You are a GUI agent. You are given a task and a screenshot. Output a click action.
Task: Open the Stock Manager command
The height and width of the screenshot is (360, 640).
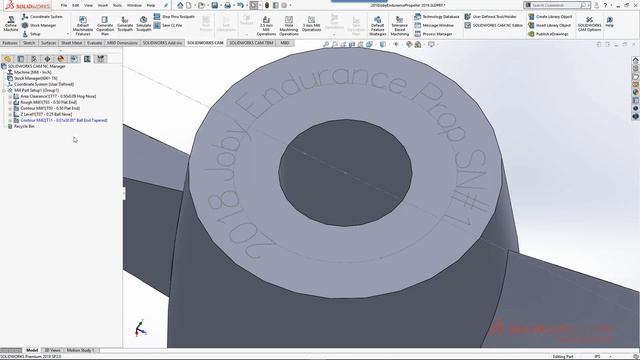39,25
